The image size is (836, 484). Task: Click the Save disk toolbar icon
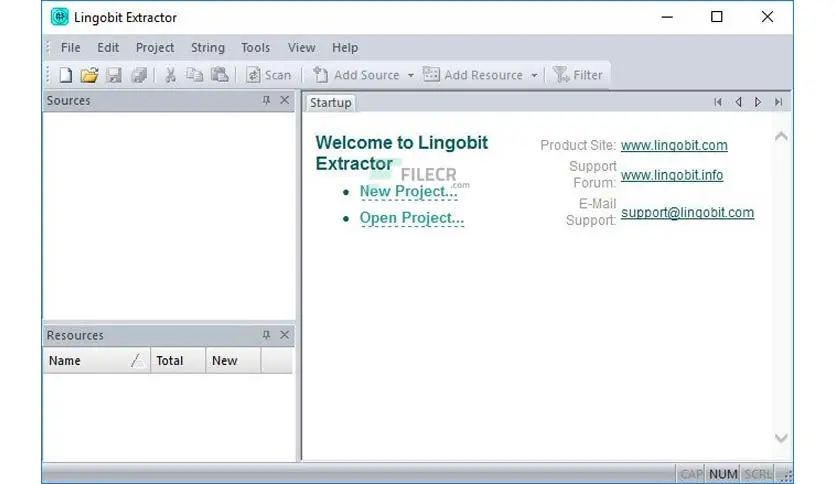coord(114,75)
